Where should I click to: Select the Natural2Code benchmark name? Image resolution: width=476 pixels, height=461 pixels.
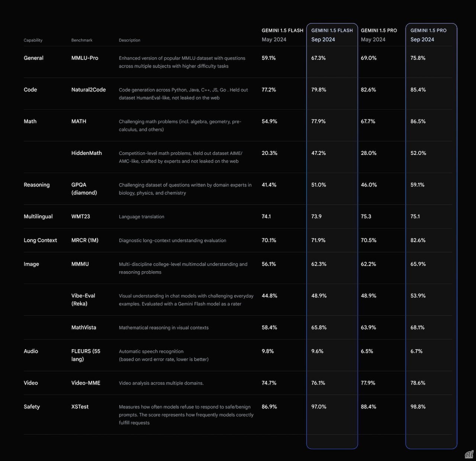89,90
